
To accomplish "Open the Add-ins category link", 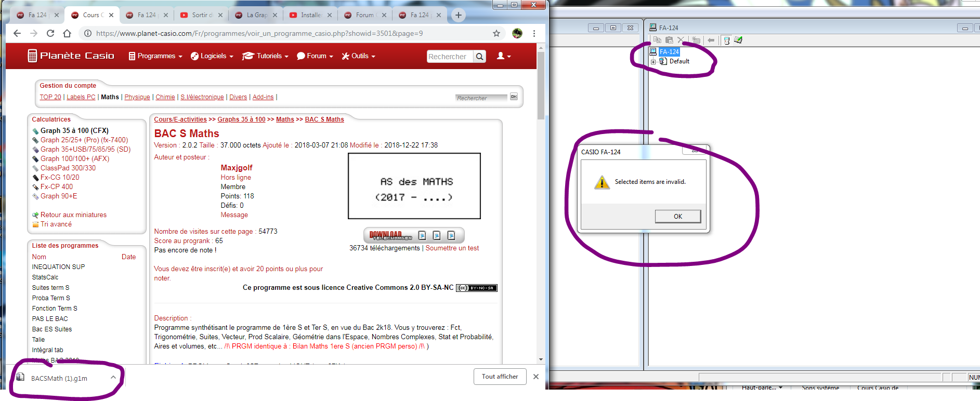I will [263, 97].
